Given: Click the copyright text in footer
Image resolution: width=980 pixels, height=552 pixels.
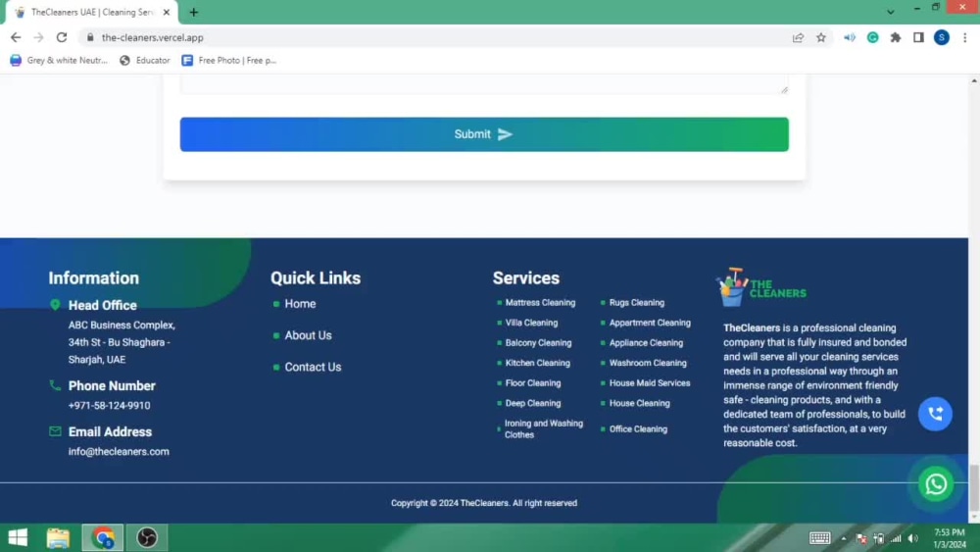Looking at the screenshot, I should [x=484, y=503].
